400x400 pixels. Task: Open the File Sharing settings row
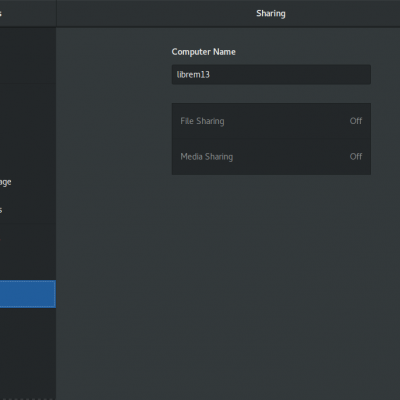(x=271, y=121)
